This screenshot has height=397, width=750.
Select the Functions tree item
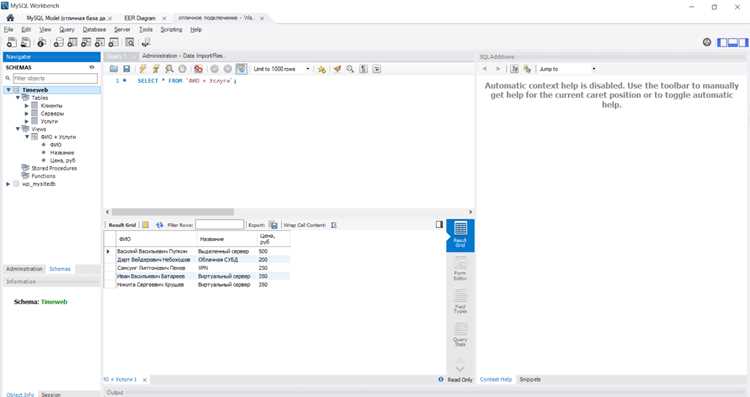(x=43, y=176)
